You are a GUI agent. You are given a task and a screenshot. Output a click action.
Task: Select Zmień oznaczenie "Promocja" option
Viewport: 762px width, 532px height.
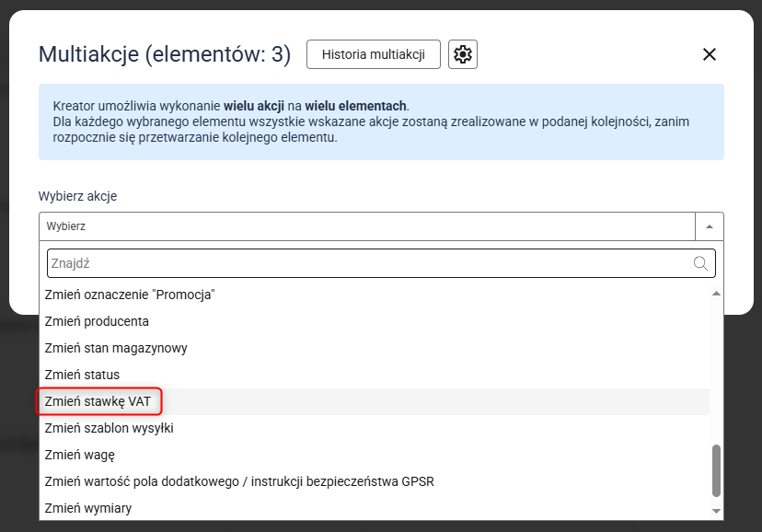click(130, 295)
